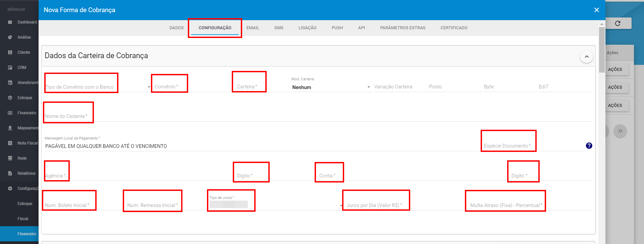Click the Configuração gear icon
The width and height of the screenshot is (644, 244).
[10, 189]
